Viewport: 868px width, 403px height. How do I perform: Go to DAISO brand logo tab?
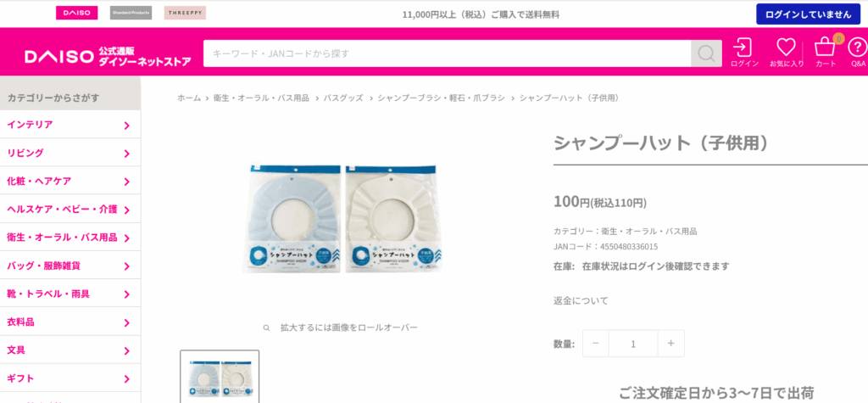[76, 13]
